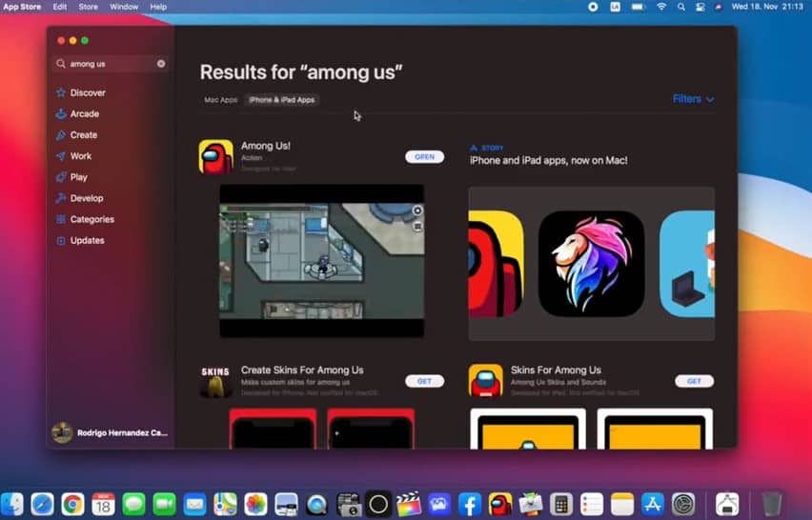Get Skins For Among Us app
The height and width of the screenshot is (520, 812).
[x=694, y=381]
